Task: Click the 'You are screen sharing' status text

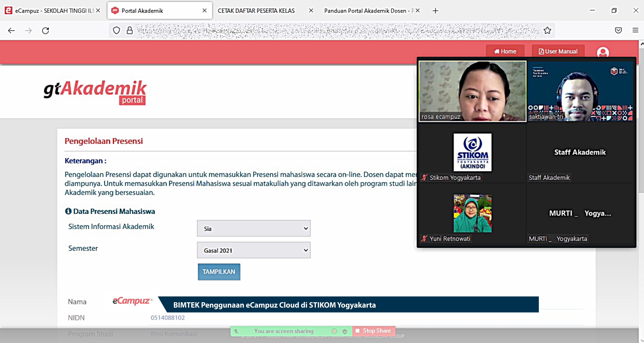Action: pos(284,331)
